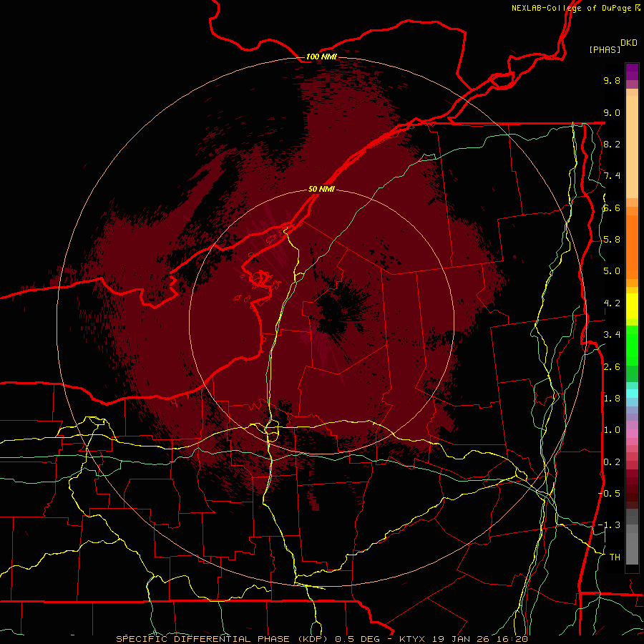Click the TH threshold label
The height and width of the screenshot is (644, 644).
click(615, 557)
